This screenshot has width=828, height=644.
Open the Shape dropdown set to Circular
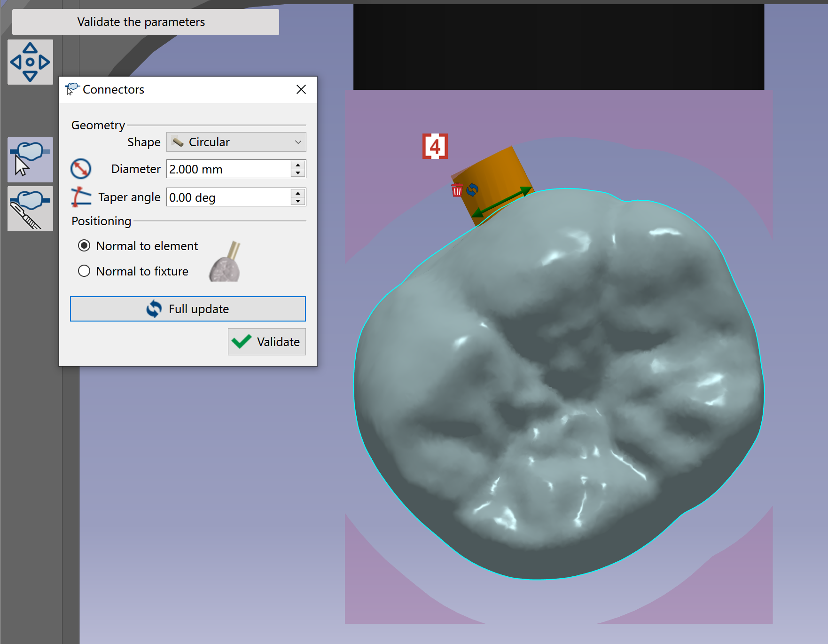[236, 142]
